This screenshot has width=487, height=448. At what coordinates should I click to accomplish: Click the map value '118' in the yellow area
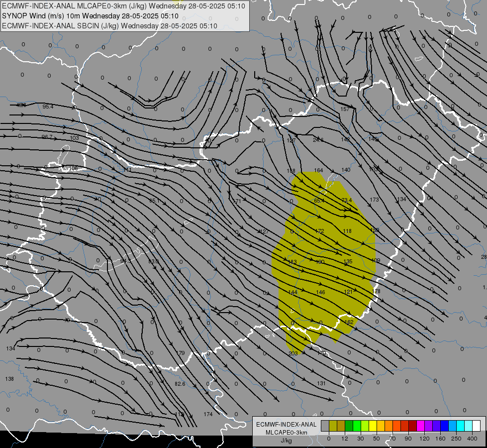(x=347, y=231)
